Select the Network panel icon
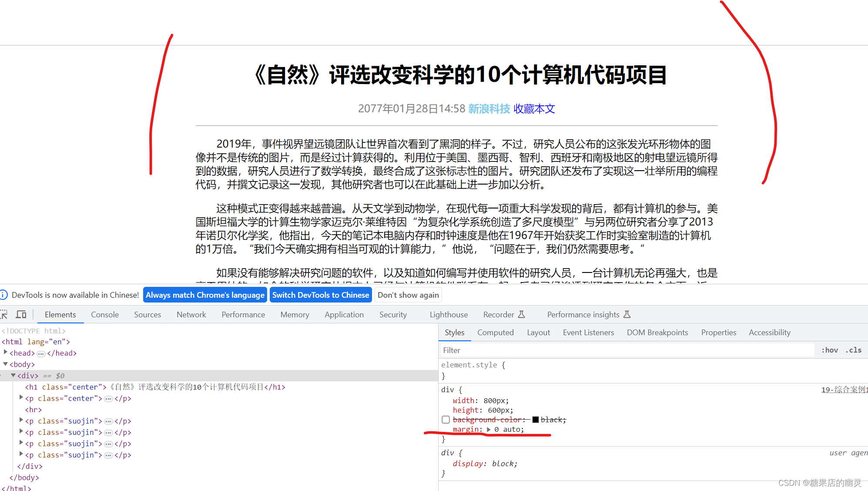This screenshot has width=868, height=491. click(x=191, y=314)
